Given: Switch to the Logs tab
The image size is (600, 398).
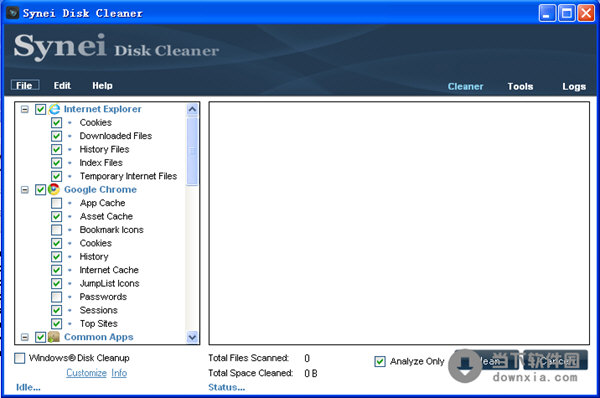Looking at the screenshot, I should [x=574, y=86].
